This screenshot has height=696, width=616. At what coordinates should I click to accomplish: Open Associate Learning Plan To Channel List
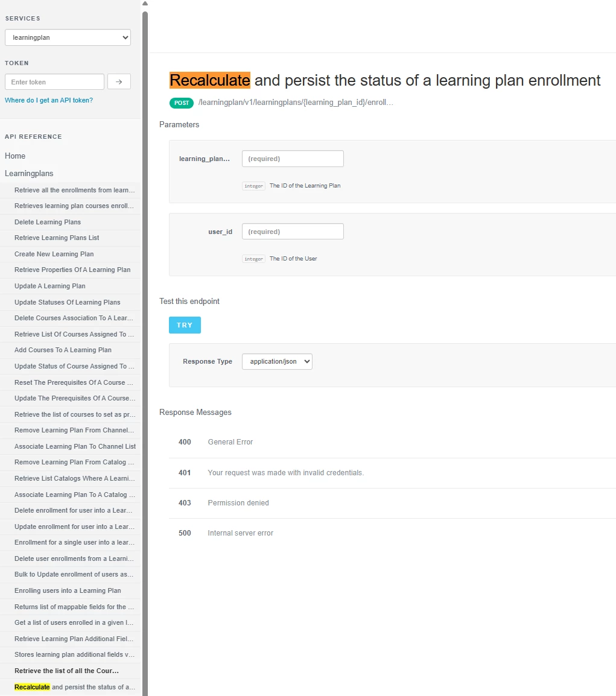pyautogui.click(x=75, y=446)
